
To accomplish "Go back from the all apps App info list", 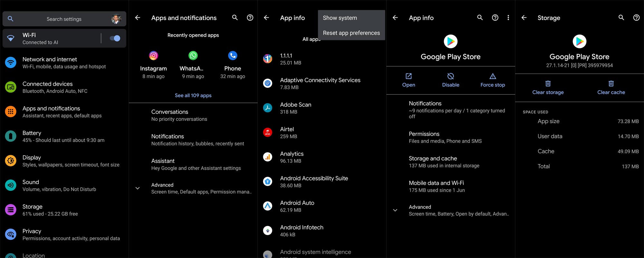I will 266,18.
